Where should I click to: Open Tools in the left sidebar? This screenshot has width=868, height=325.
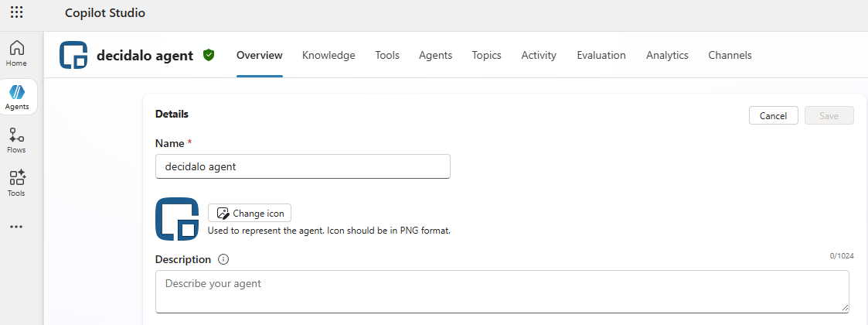16,183
